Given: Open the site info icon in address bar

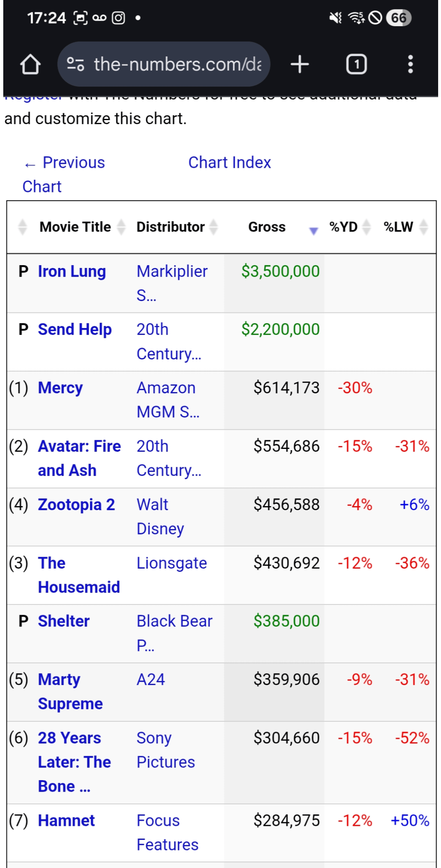Looking at the screenshot, I should (x=76, y=65).
